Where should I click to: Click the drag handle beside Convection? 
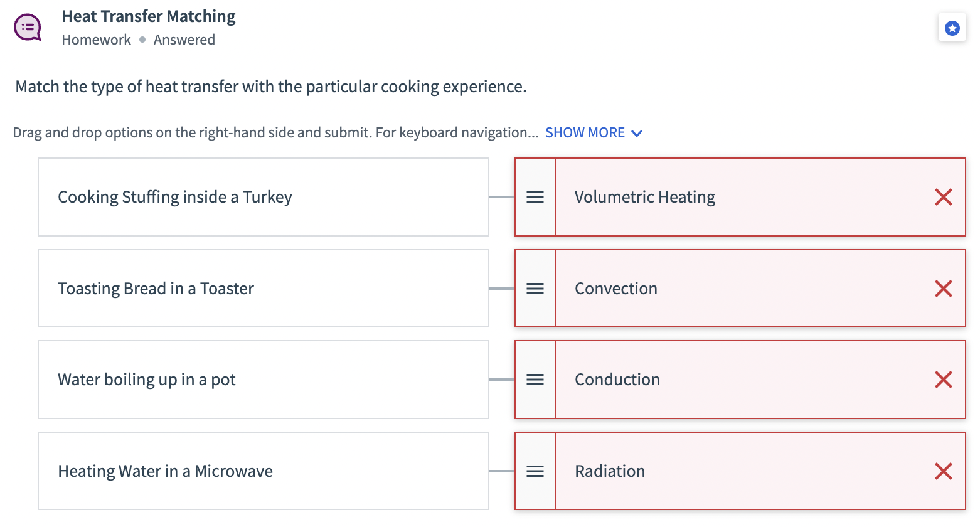pyautogui.click(x=535, y=289)
